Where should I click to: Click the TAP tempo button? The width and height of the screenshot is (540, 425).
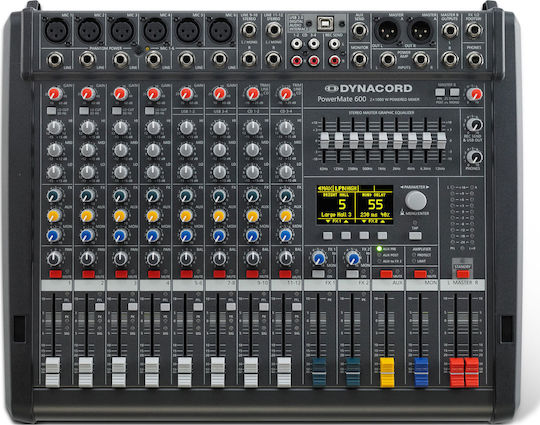click(x=415, y=236)
